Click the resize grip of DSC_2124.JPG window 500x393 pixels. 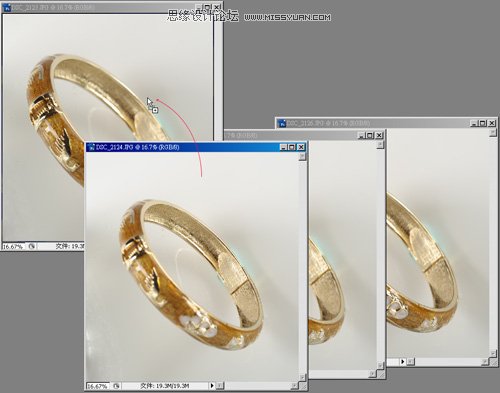point(303,386)
